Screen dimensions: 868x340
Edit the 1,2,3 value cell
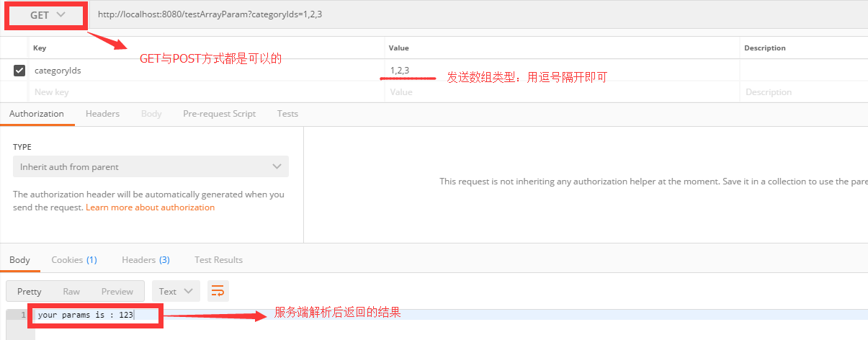[x=562, y=70]
